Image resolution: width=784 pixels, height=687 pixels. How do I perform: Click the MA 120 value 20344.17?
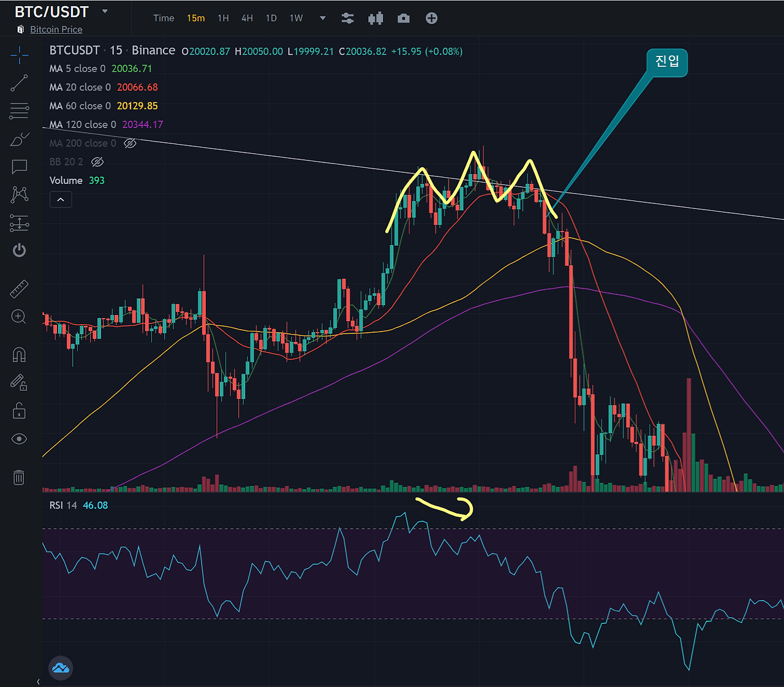[x=143, y=124]
